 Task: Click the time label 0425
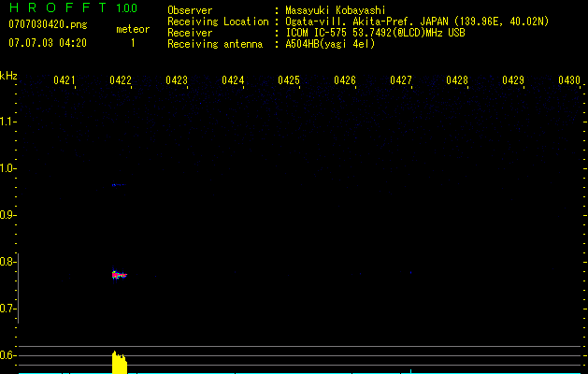click(289, 79)
